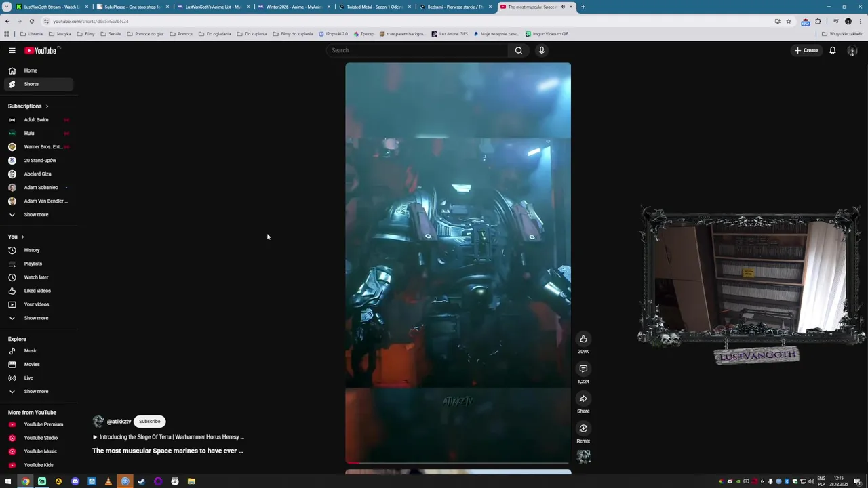The image size is (868, 488).
Task: Start voice search with microphone
Action: (542, 50)
